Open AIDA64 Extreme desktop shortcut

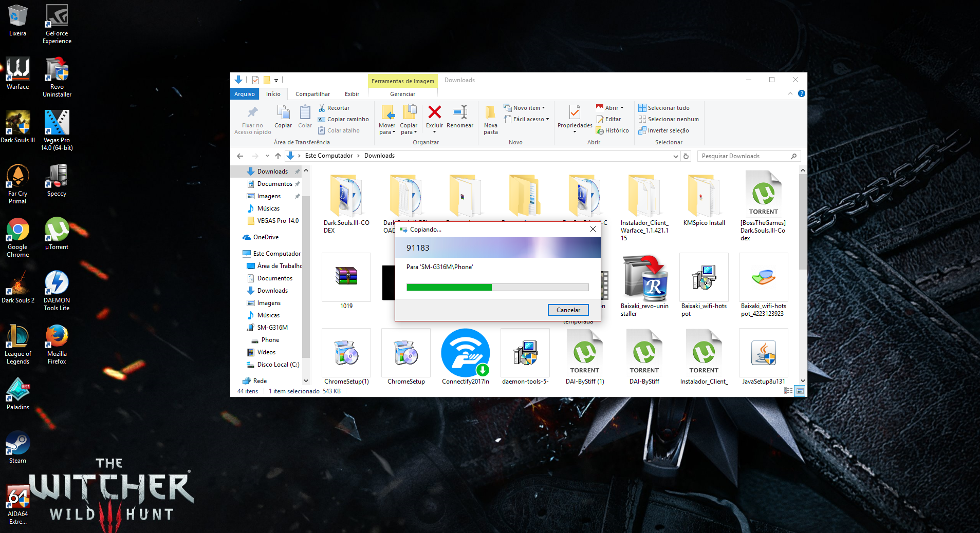pyautogui.click(x=17, y=504)
